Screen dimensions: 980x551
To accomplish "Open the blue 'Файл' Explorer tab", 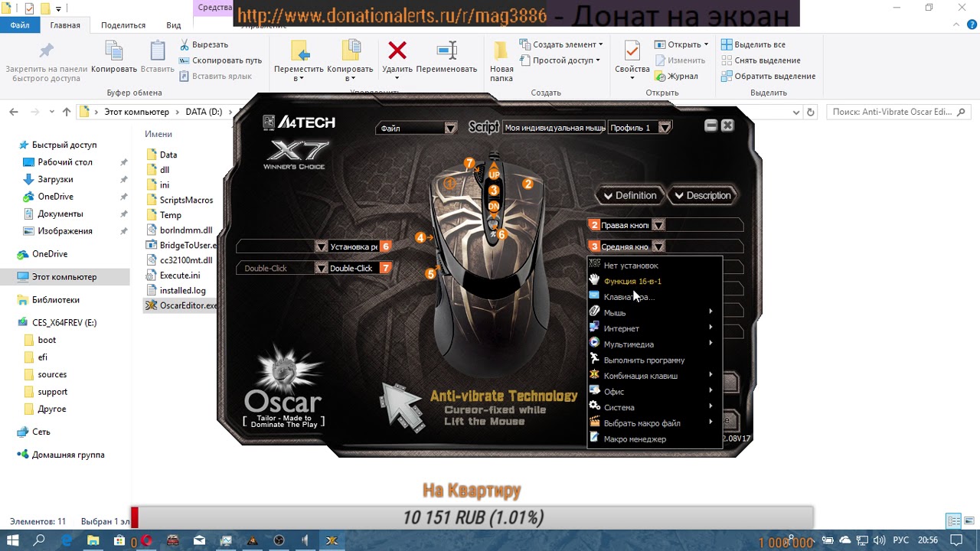I will coord(20,25).
